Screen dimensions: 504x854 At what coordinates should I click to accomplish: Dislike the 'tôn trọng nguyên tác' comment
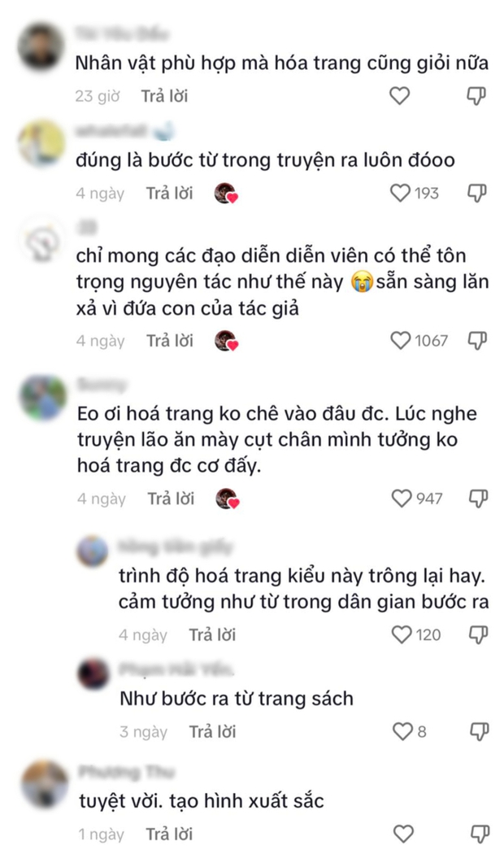click(477, 341)
